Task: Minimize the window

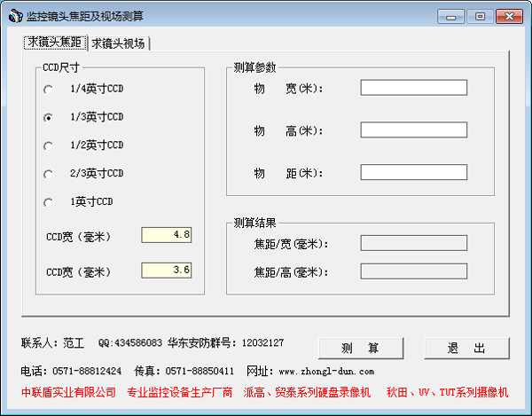Action: [450, 16]
